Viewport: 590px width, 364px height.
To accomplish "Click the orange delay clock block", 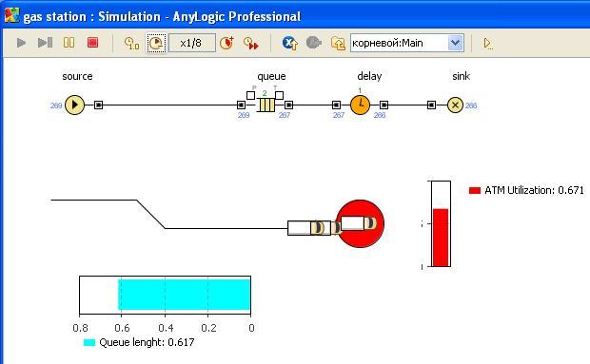I will click(360, 105).
